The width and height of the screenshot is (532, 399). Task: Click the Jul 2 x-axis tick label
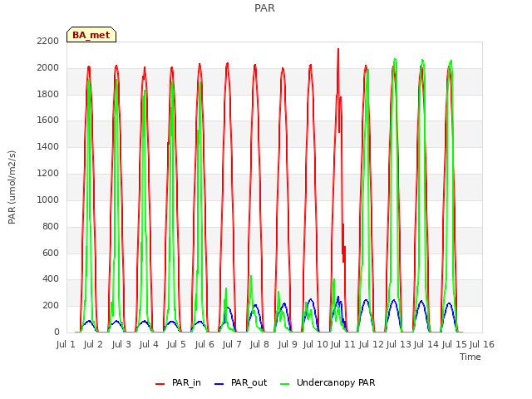pyautogui.click(x=93, y=344)
